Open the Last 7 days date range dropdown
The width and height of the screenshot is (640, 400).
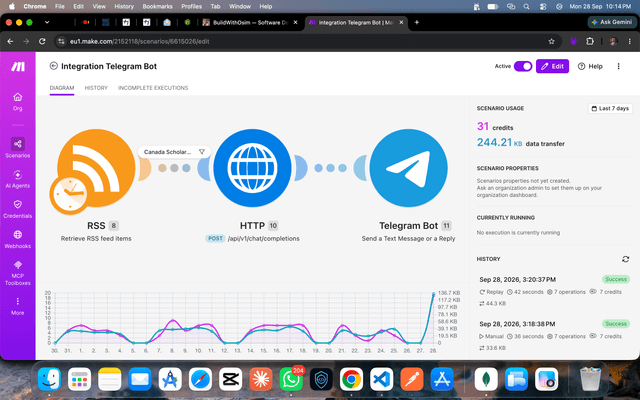610,108
